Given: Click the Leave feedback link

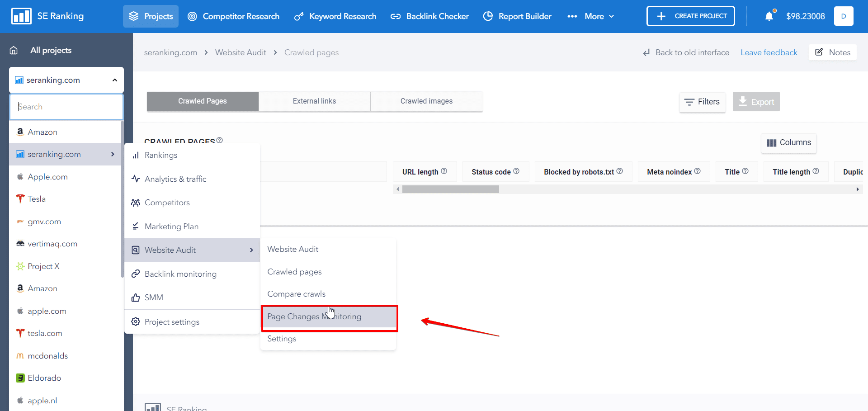Looking at the screenshot, I should 769,52.
